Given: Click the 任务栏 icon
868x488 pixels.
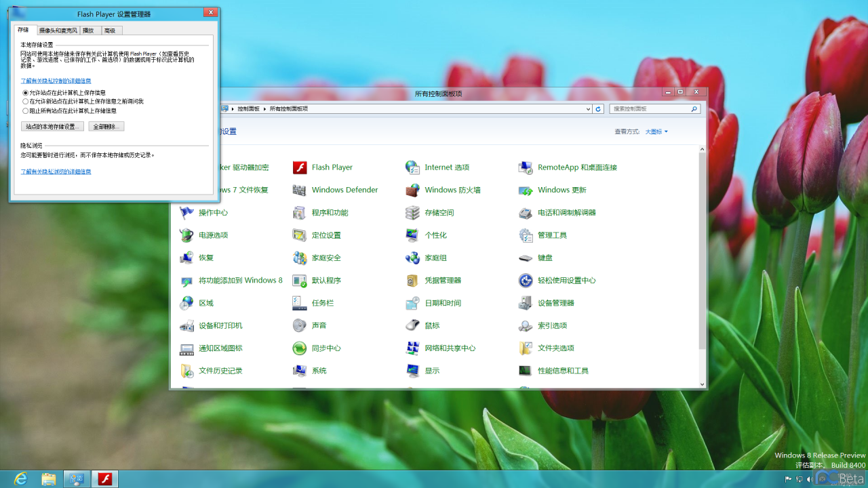Looking at the screenshot, I should point(300,303).
